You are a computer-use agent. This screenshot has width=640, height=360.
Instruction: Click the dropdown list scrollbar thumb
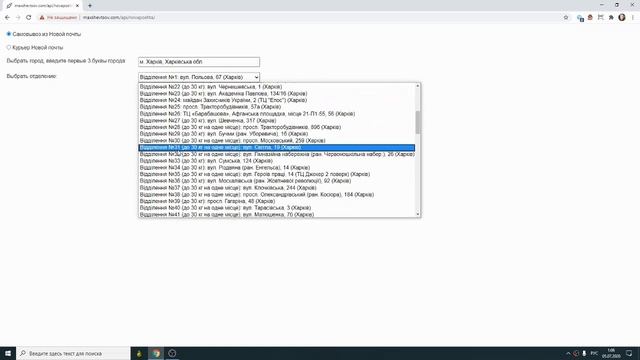point(418,122)
